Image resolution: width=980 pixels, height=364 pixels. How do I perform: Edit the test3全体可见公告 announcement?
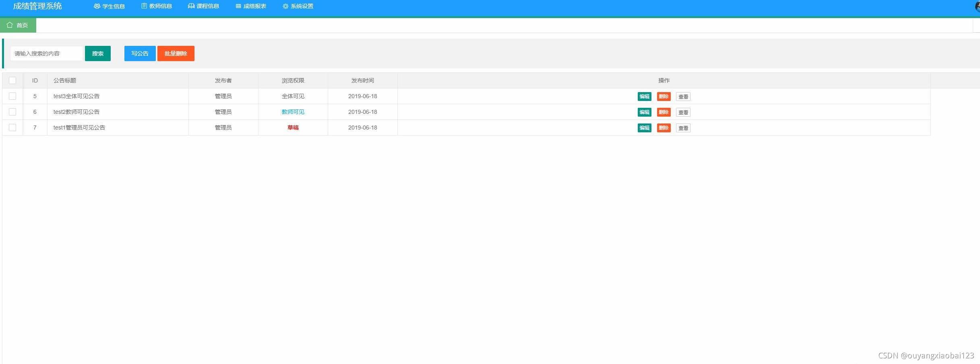[645, 97]
